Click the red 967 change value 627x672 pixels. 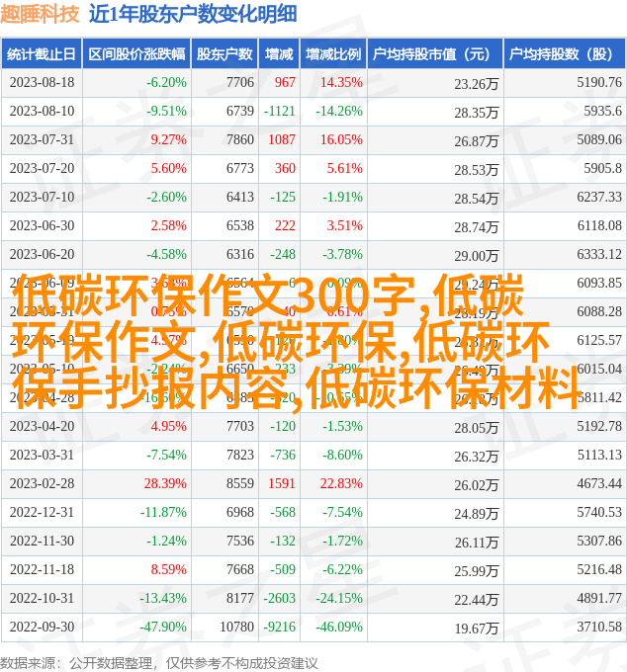285,82
